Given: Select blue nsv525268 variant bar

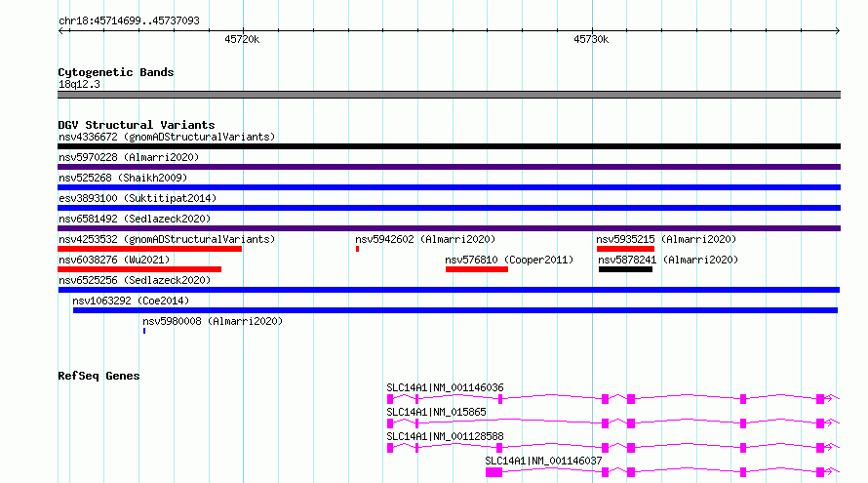Looking at the screenshot, I should pos(449,187).
